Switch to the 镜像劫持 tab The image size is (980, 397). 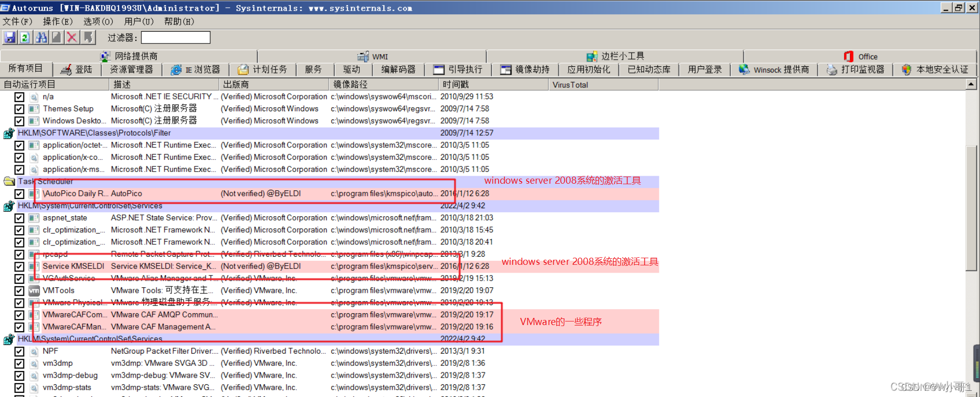pyautogui.click(x=525, y=69)
